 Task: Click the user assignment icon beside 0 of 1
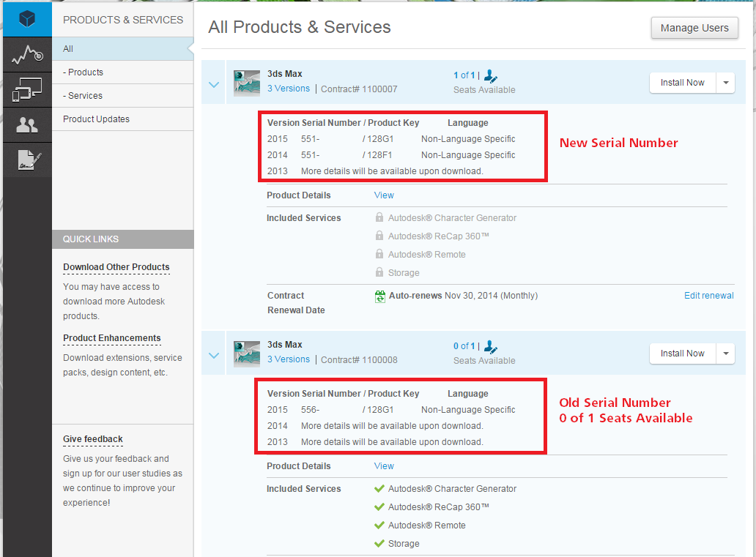coord(491,346)
